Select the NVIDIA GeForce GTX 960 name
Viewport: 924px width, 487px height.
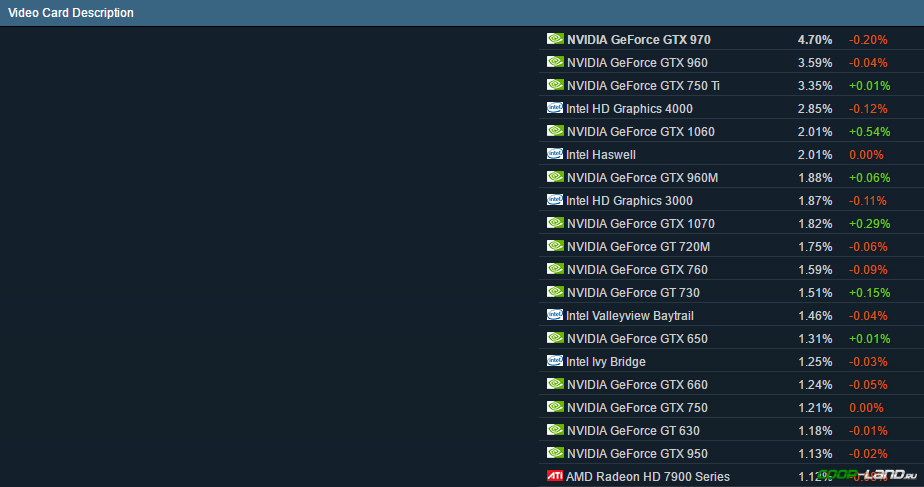point(637,63)
